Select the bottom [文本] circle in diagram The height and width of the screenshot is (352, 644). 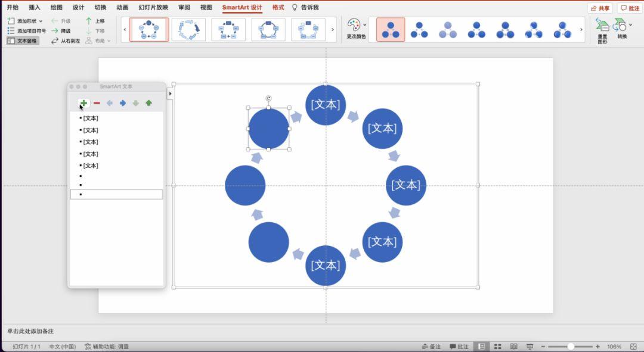click(326, 266)
